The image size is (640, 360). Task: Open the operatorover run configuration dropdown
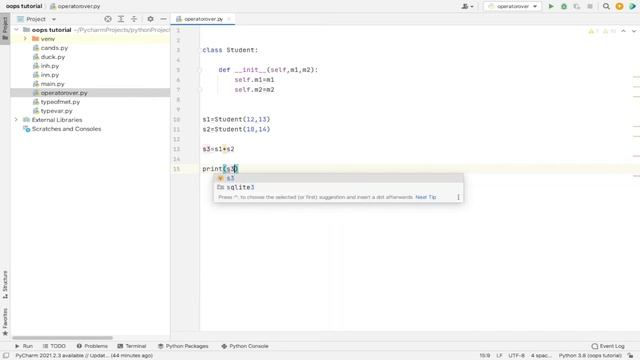[x=513, y=7]
